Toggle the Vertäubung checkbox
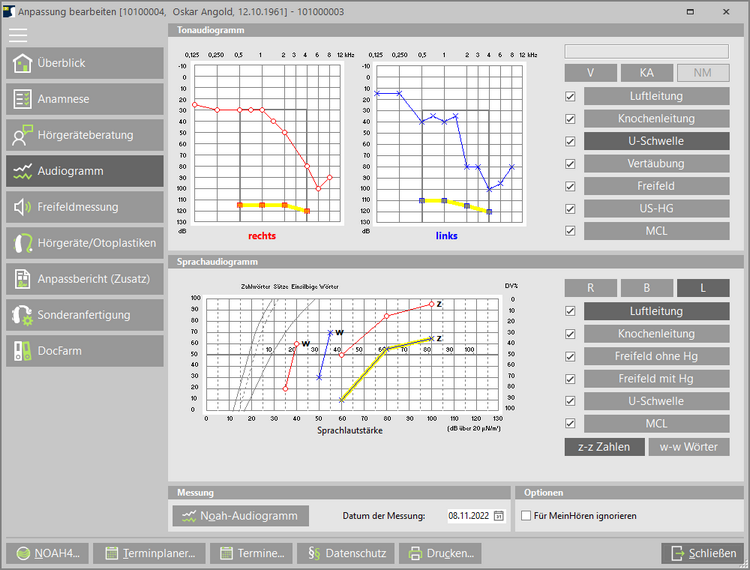The height and width of the screenshot is (570, 750). click(570, 164)
